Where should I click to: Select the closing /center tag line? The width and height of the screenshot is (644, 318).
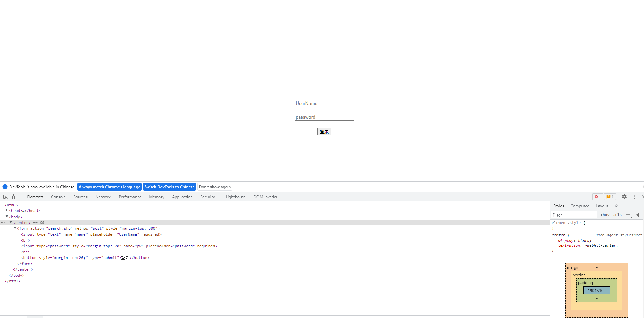(x=23, y=269)
